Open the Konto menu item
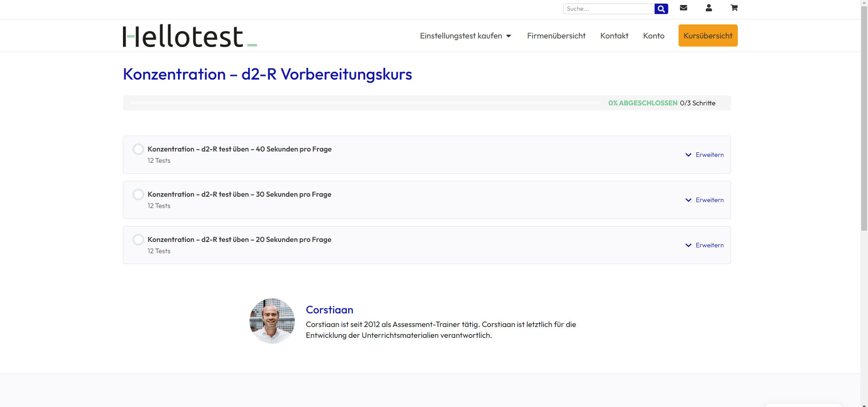868x407 pixels. tap(654, 36)
